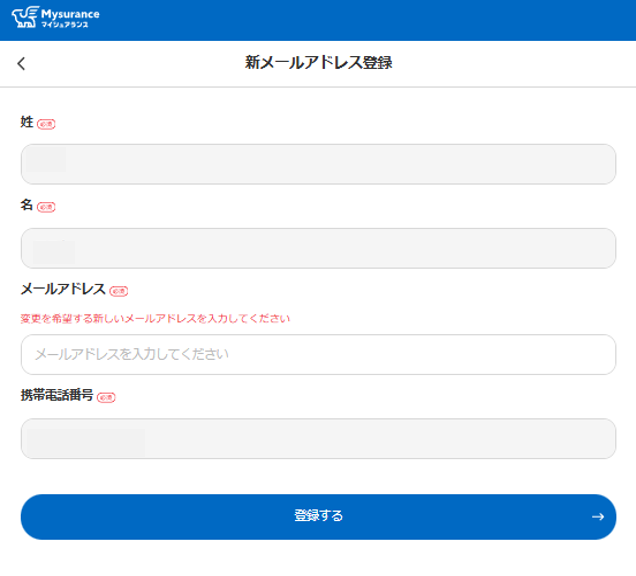This screenshot has width=636, height=576.
Task: Click the right arrow icon on 登録する
Action: point(598,517)
